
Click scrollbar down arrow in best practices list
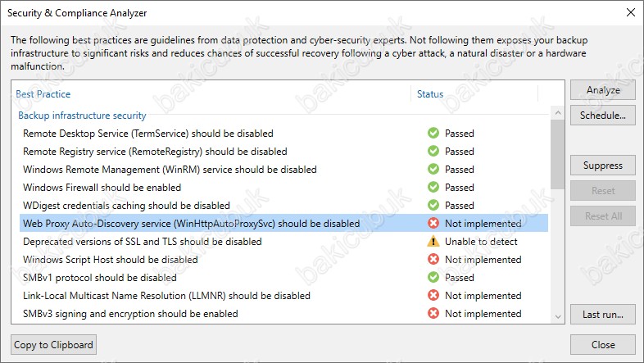pyautogui.click(x=558, y=316)
